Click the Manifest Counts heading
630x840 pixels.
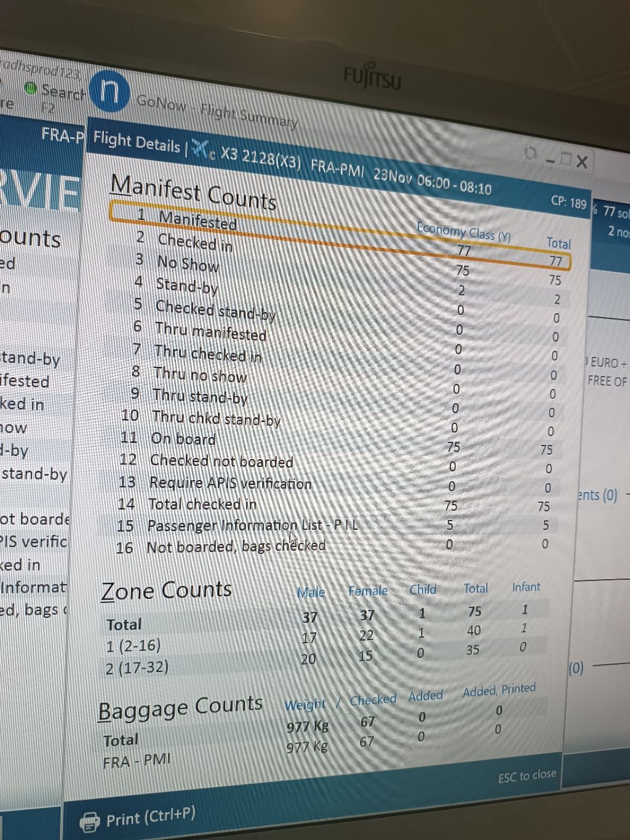click(x=193, y=190)
